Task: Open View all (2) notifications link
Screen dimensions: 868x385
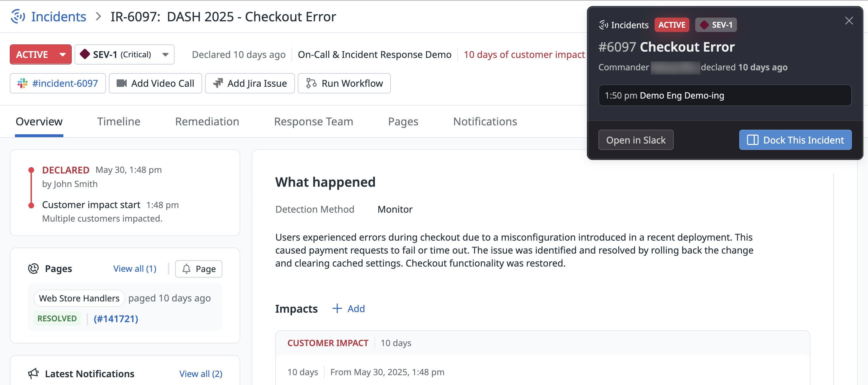Action: [201, 373]
